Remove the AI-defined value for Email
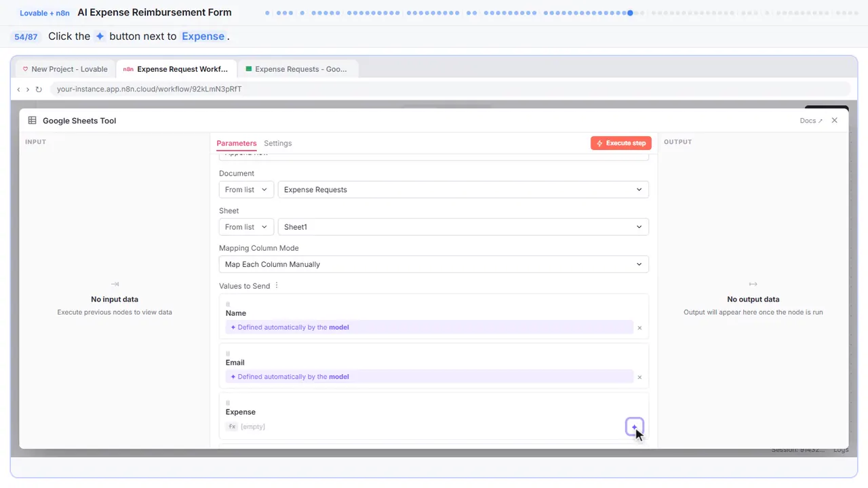This screenshot has width=868, height=488. click(639, 378)
